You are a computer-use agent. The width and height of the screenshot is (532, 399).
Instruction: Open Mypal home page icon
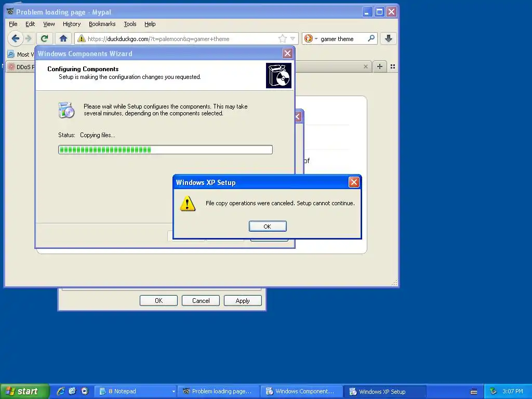point(63,38)
